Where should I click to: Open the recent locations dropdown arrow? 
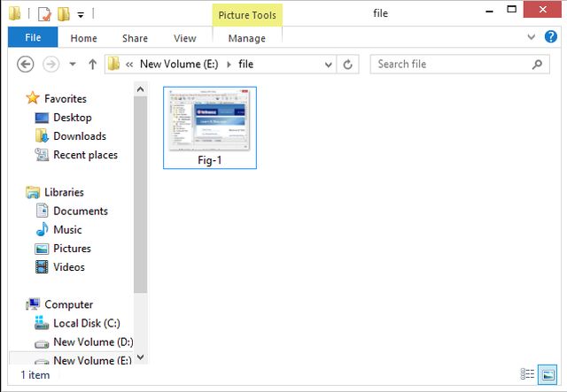[x=73, y=65]
